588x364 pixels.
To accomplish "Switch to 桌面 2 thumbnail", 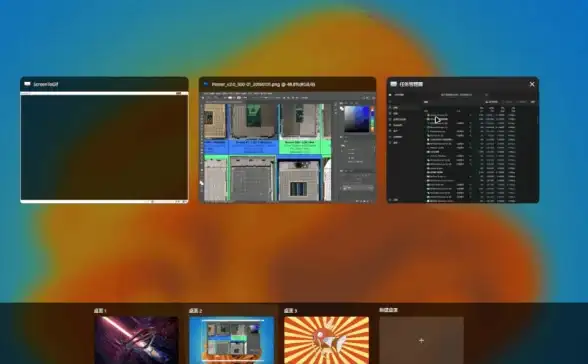I will point(232,340).
